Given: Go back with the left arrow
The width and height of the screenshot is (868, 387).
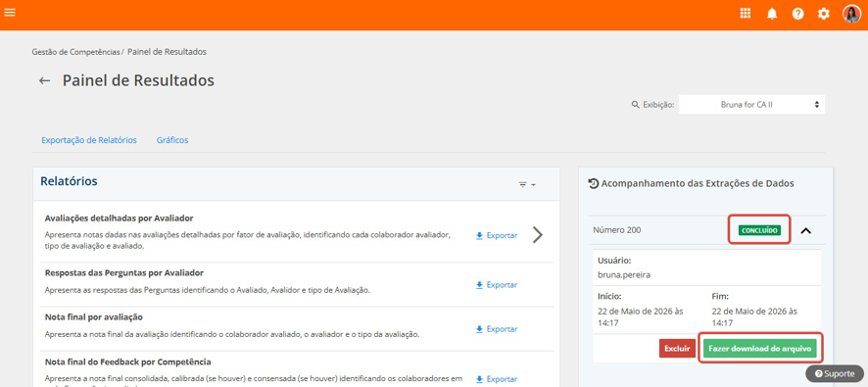Looking at the screenshot, I should (x=44, y=81).
